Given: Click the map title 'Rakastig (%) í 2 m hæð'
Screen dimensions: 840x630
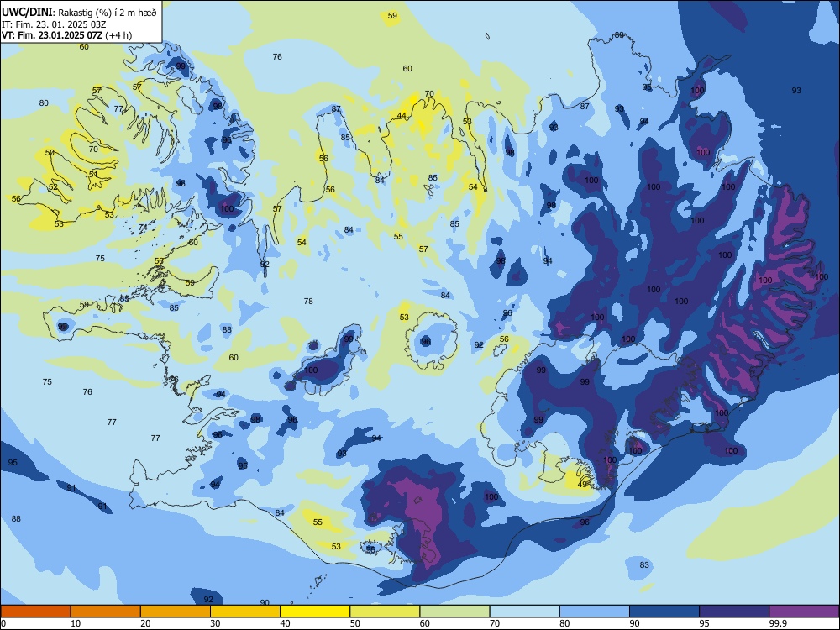Looking at the screenshot, I should (x=108, y=13).
